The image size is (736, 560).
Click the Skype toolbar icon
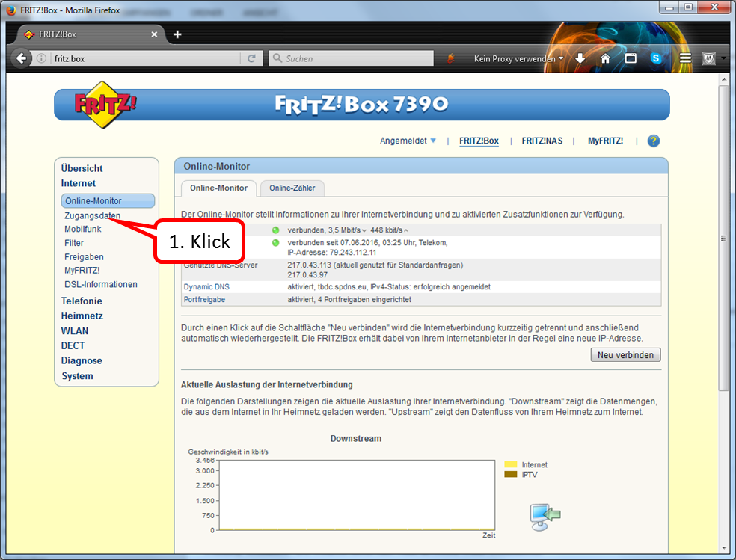coord(656,58)
